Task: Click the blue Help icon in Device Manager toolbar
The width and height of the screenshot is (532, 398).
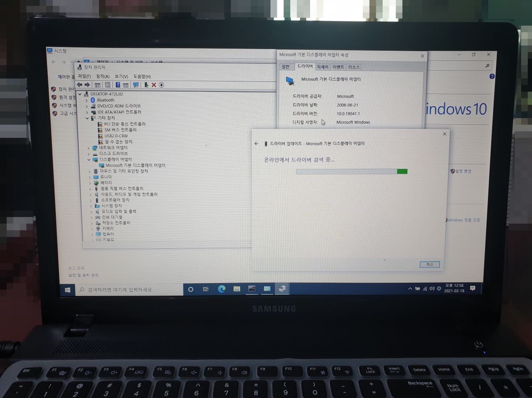Action: 118,85
